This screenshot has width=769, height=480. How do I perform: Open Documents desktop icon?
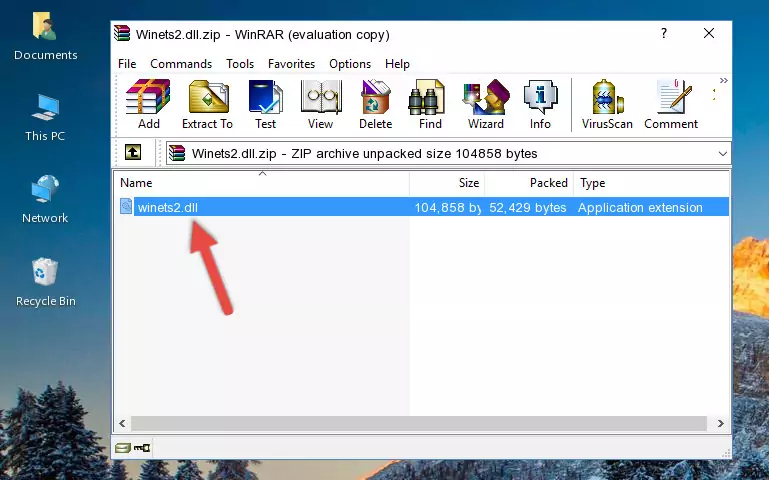pos(45,37)
